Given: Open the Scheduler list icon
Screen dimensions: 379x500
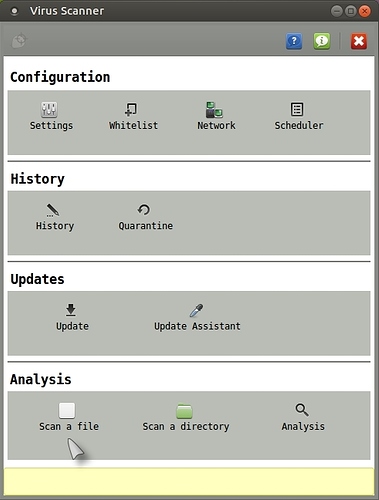Looking at the screenshot, I should pyautogui.click(x=297, y=109).
